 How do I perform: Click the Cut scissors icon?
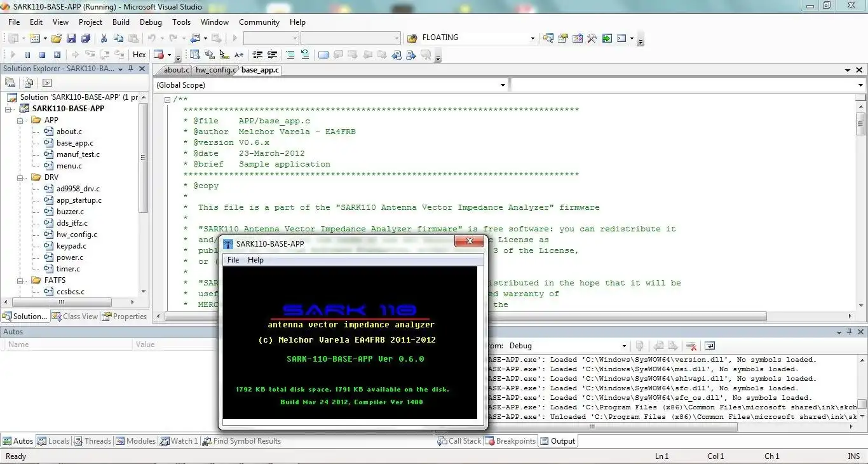(104, 38)
